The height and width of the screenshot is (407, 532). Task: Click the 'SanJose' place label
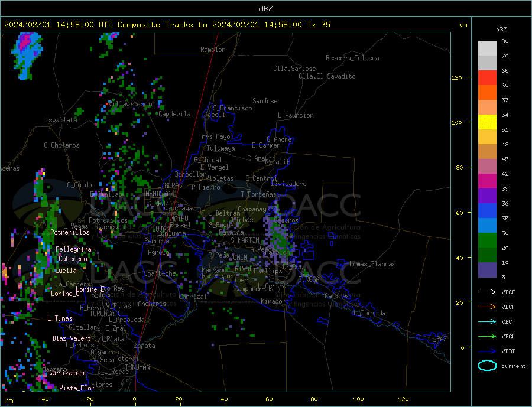click(x=265, y=101)
